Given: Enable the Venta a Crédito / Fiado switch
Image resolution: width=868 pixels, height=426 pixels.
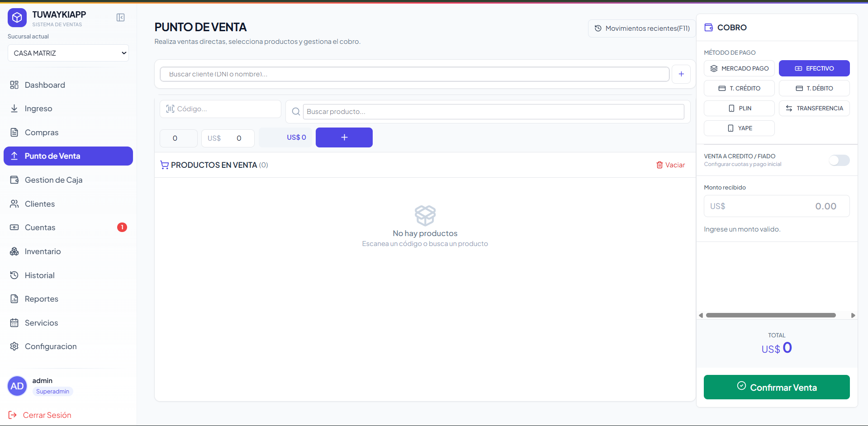Looking at the screenshot, I should [839, 160].
